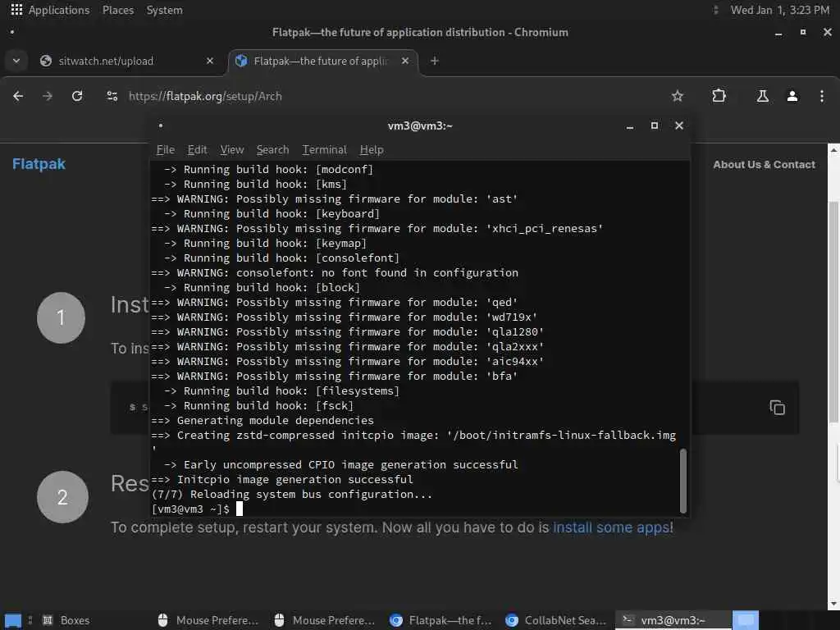Open About Us & Contact link
This screenshot has width=840, height=630.
click(x=764, y=164)
